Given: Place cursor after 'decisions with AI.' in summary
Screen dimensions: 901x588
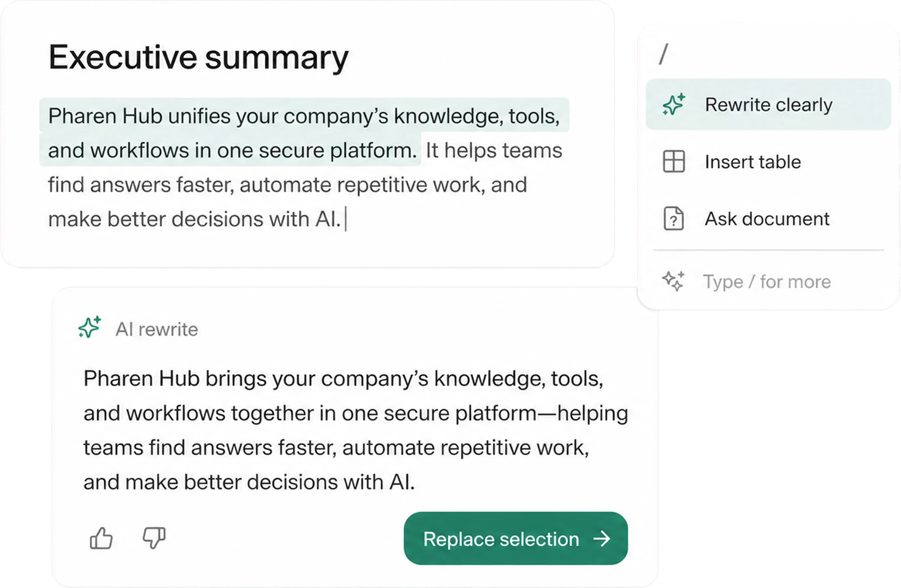Looking at the screenshot, I should [346, 219].
